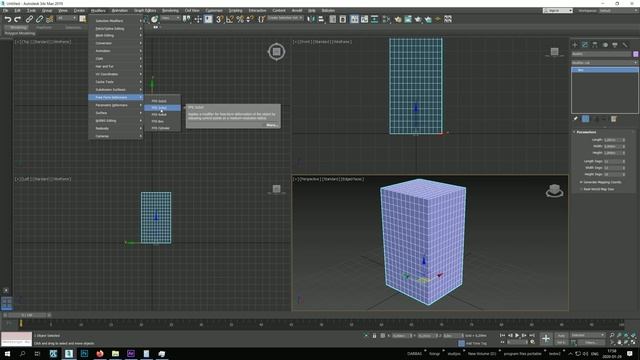Screen dimensions: 640x360
Task: Choose FFD Box from submenu
Action: click(162, 121)
